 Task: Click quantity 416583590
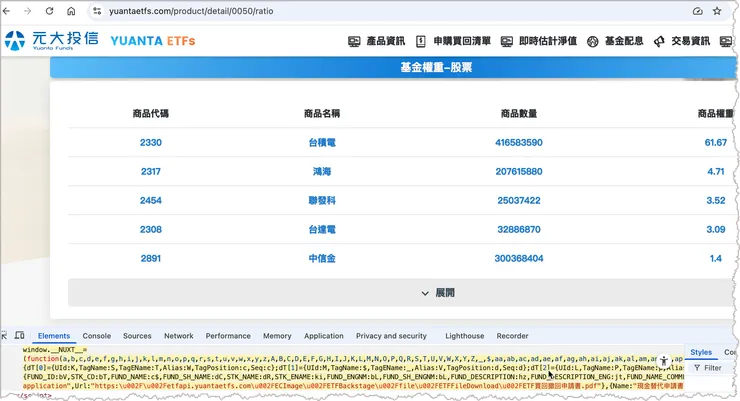click(x=519, y=142)
